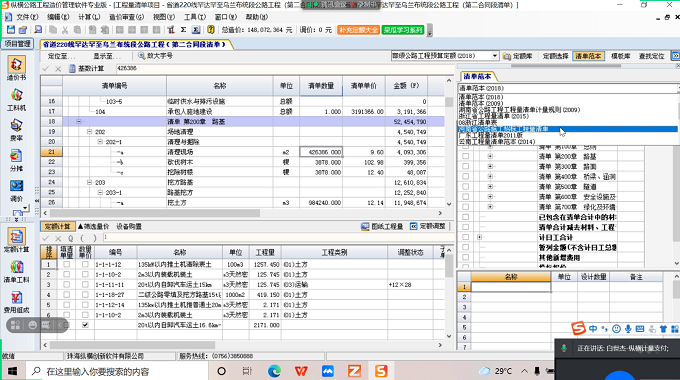The image size is (680, 380).
Task: Open 定额库 with the magnifier folder icon
Action: (x=517, y=56)
